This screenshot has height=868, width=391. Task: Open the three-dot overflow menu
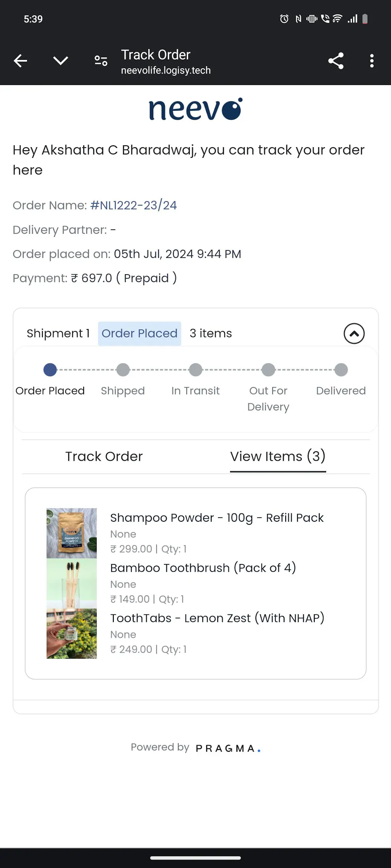[372, 61]
